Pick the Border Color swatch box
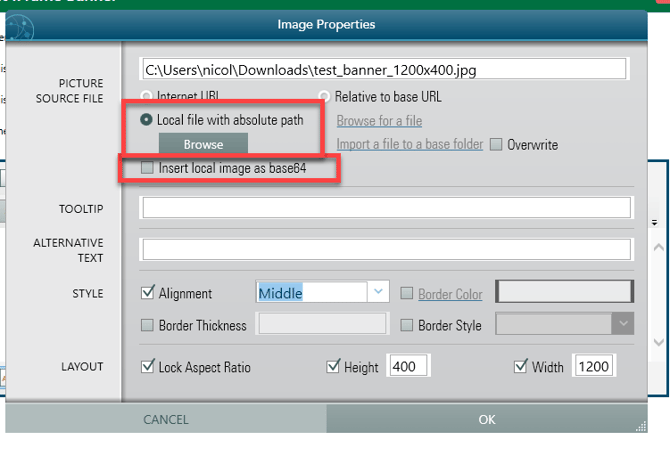 pos(564,292)
